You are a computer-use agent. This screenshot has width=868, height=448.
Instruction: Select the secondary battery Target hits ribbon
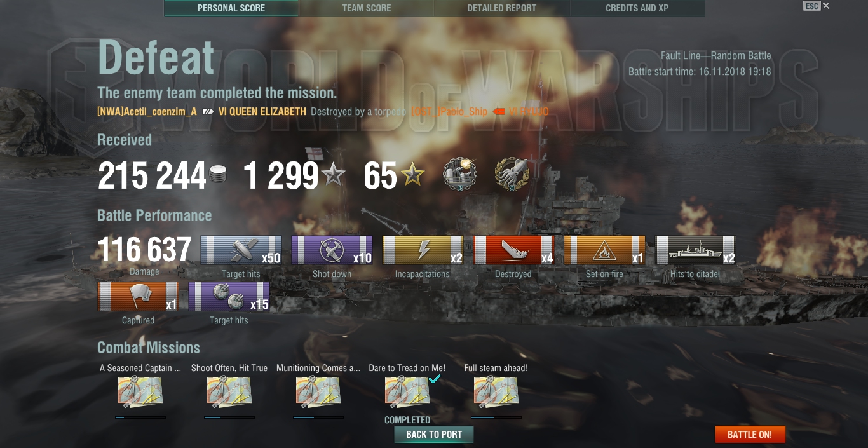tap(229, 297)
